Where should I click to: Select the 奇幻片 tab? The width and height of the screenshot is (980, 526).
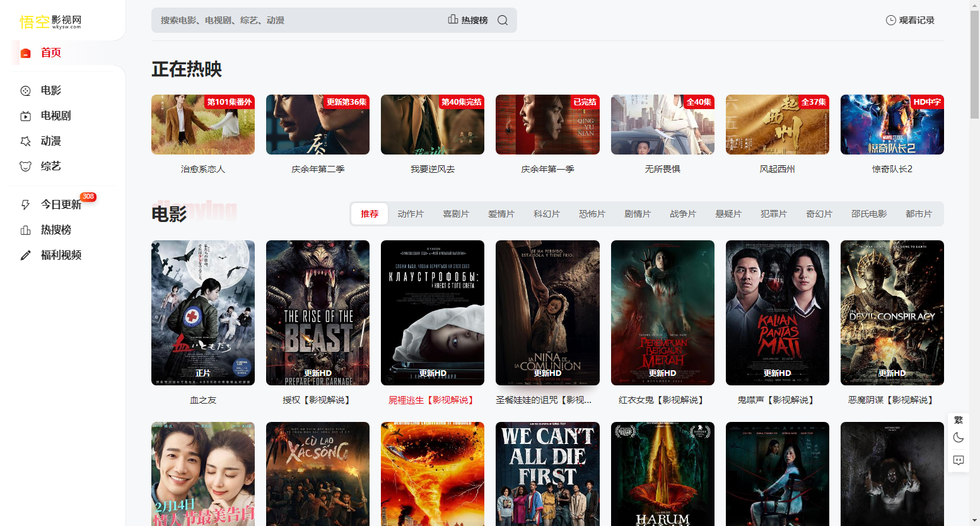click(819, 214)
